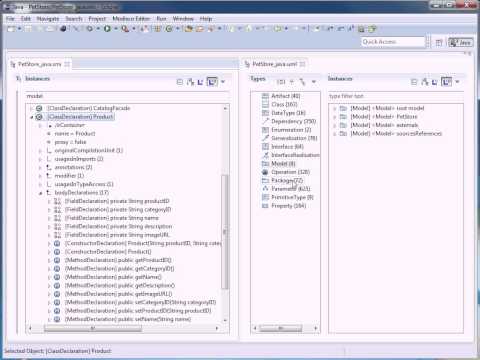This screenshot has height=360, width=480.
Task: Click the InterfaceRealization icon
Action: click(265, 155)
